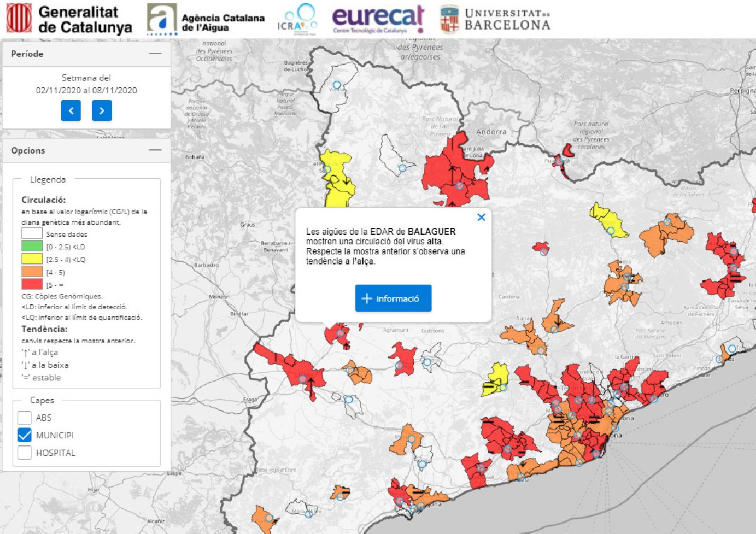The height and width of the screenshot is (534, 756).
Task: Click the station marker near Vielha
Action: 336,84
